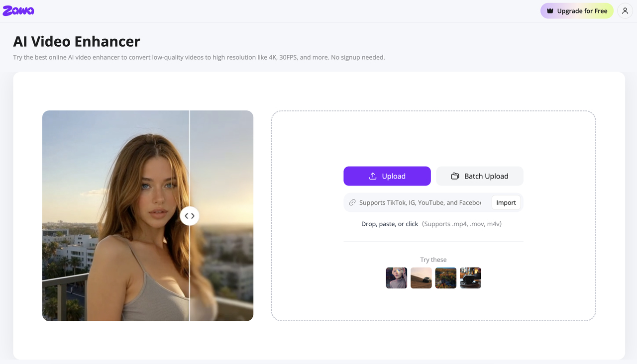Image resolution: width=637 pixels, height=364 pixels.
Task: Select the coffee cup sample thumbnail
Action: point(470,278)
